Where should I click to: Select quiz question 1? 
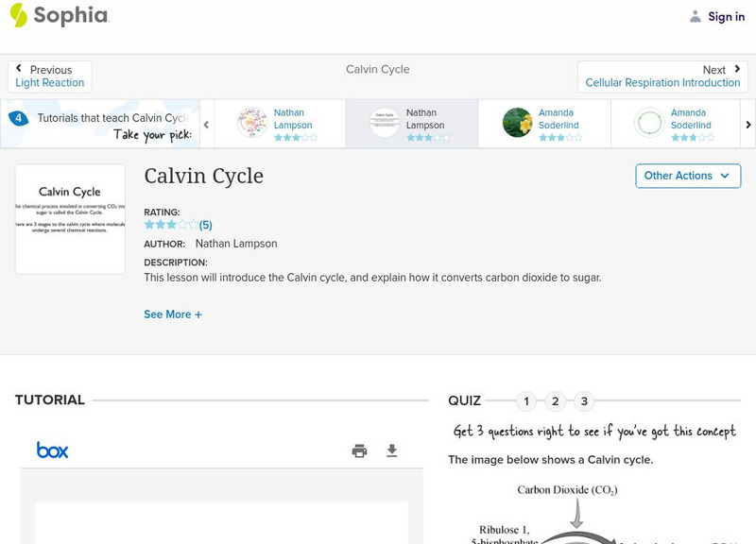[526, 401]
